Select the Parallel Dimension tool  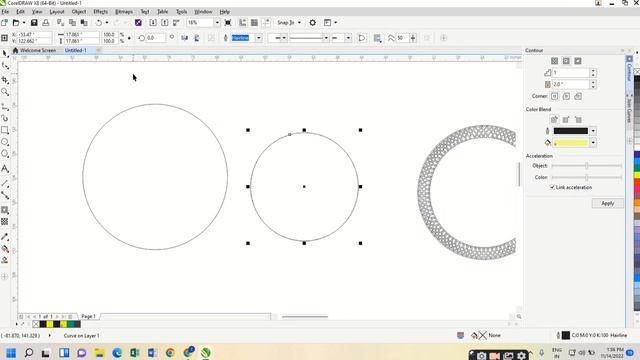coord(5,184)
